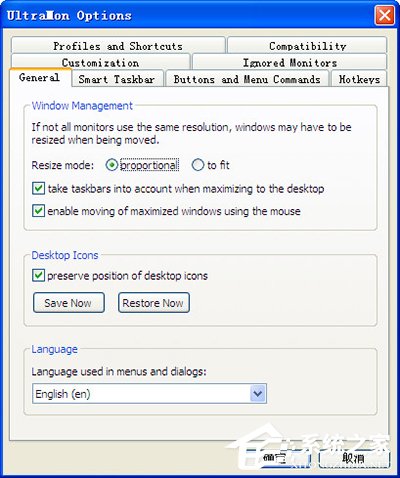Select the proportional resize mode
Viewport: 400px width, 478px height.
click(112, 165)
